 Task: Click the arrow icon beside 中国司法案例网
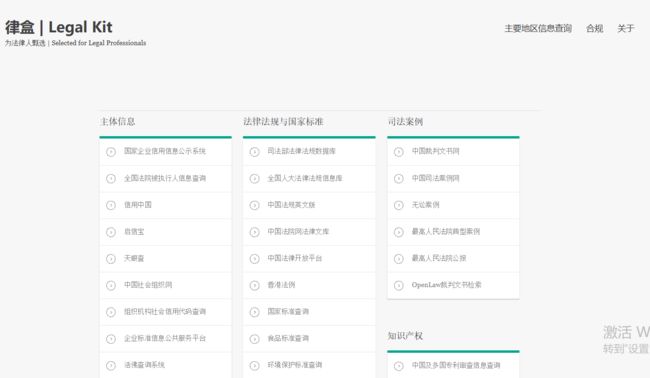(398, 179)
